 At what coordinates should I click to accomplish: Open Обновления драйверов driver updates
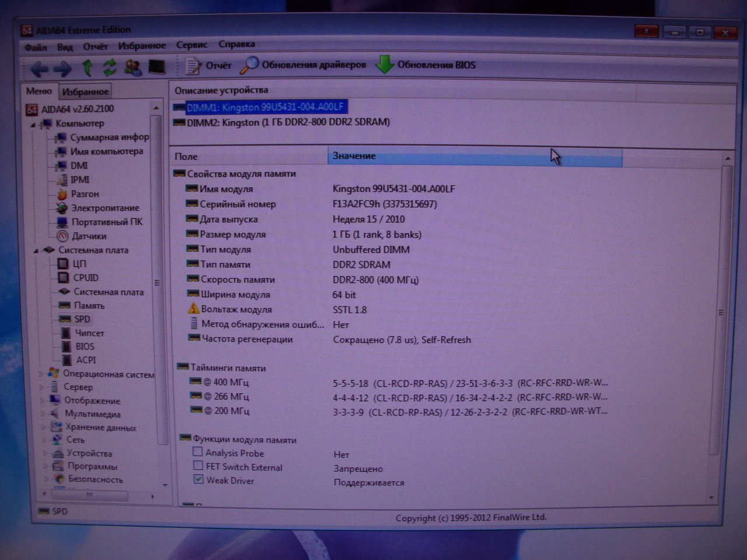(x=303, y=65)
